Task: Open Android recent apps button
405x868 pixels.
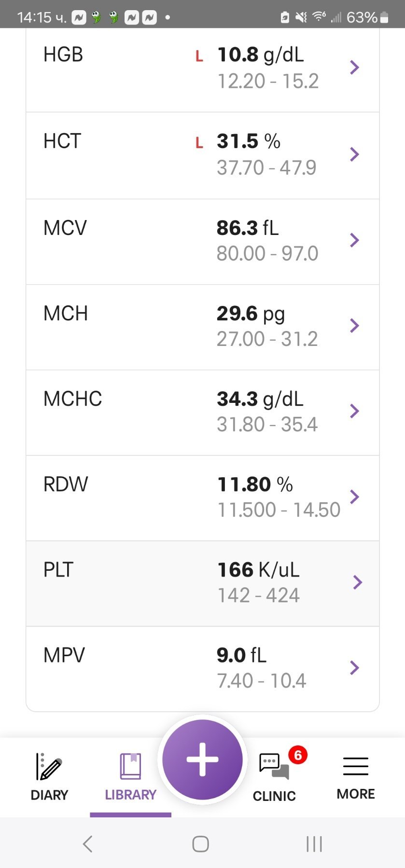Action: [314, 844]
